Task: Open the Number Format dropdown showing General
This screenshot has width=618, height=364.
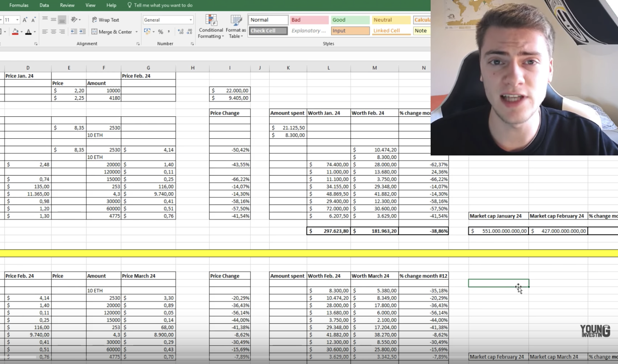Action: coord(167,20)
